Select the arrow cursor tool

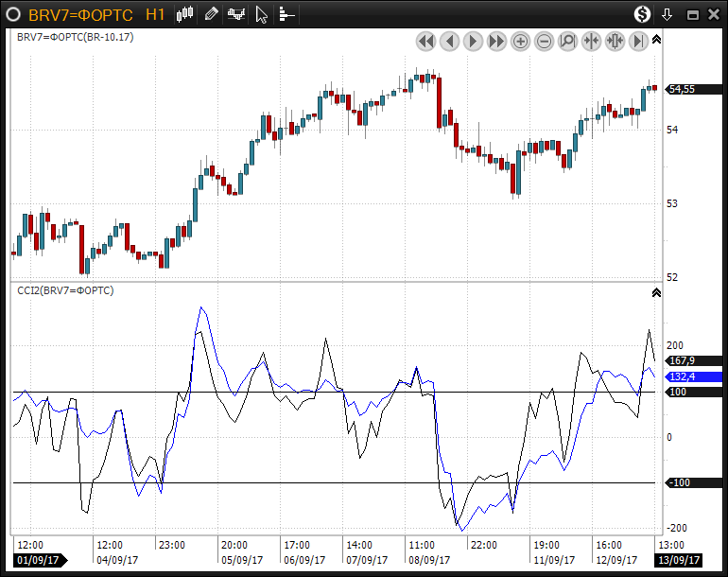[262, 14]
